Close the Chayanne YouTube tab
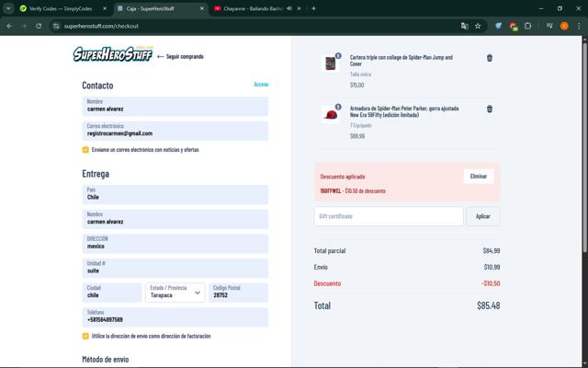The image size is (588, 368). coord(299,8)
